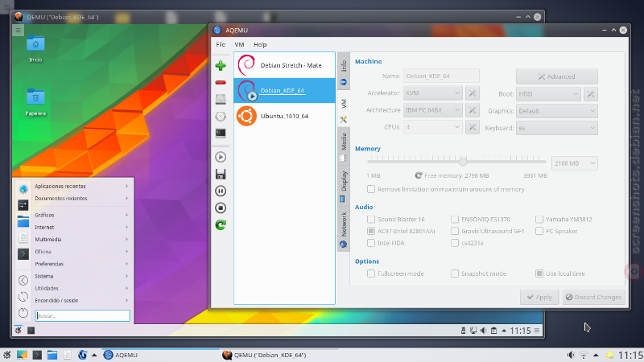644x362 pixels.
Task: Toggle AC97 (Intel 82801AA) checkbox
Action: (x=371, y=231)
